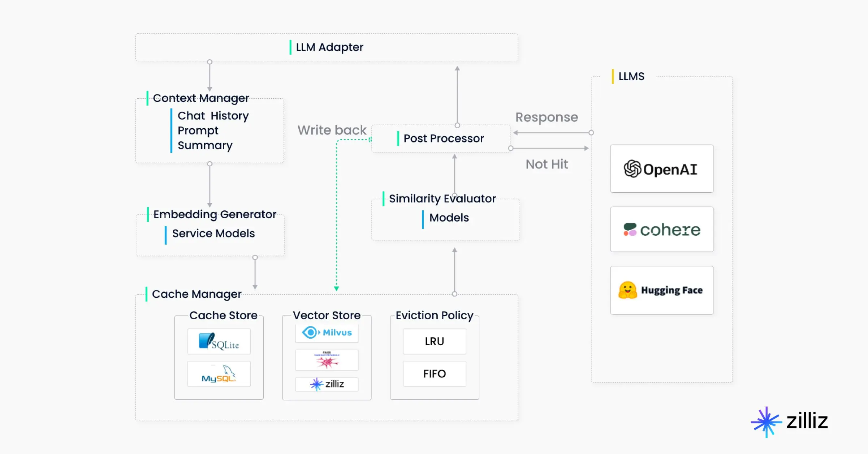Viewport: 868px width, 454px height.
Task: Select the MySQL cache store logo
Action: (219, 374)
